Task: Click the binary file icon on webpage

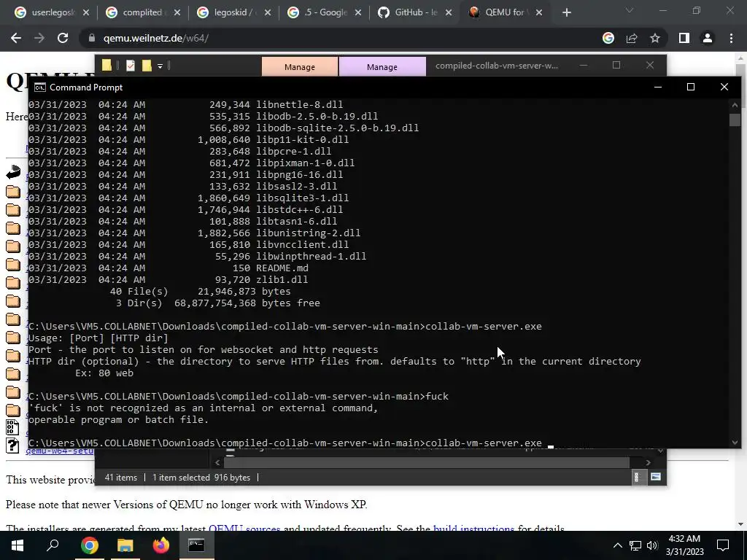Action: 13,427
